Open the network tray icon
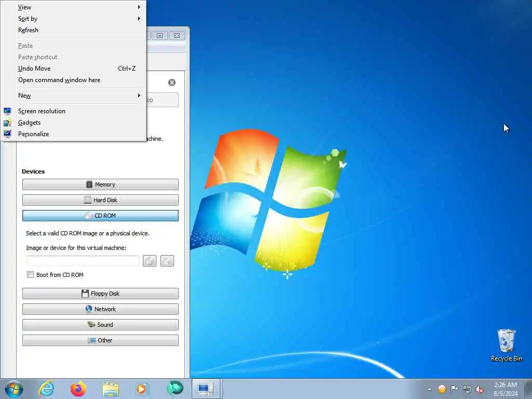Screen dimensions: 532x399 [467, 389]
